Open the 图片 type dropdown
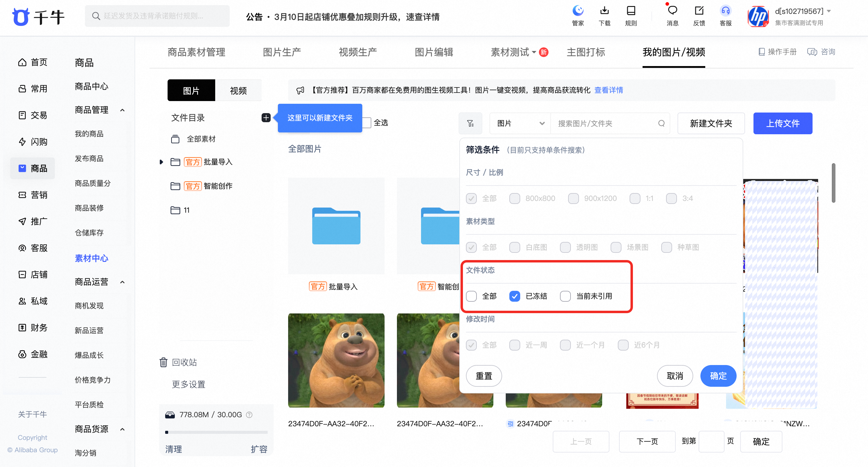868x467 pixels. tap(520, 123)
